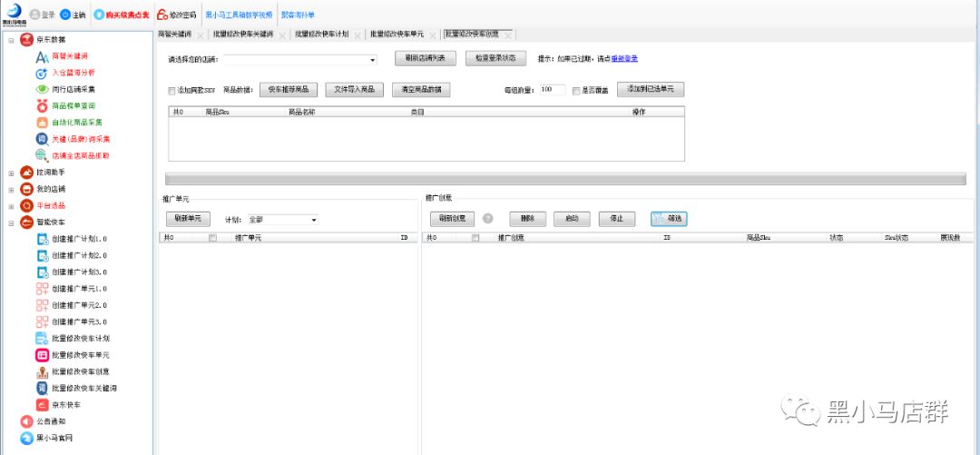The image size is (980, 455).
Task: Collapse the 京东数据 tree node
Action: [x=11, y=40]
